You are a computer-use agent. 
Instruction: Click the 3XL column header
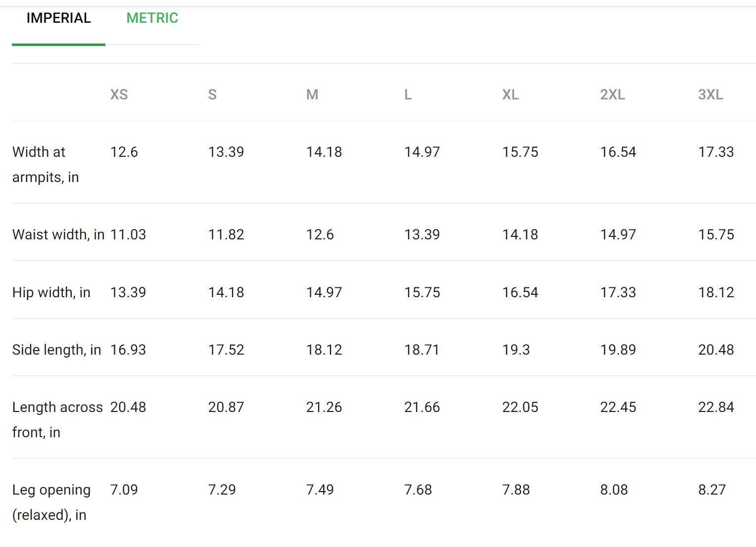tap(710, 94)
